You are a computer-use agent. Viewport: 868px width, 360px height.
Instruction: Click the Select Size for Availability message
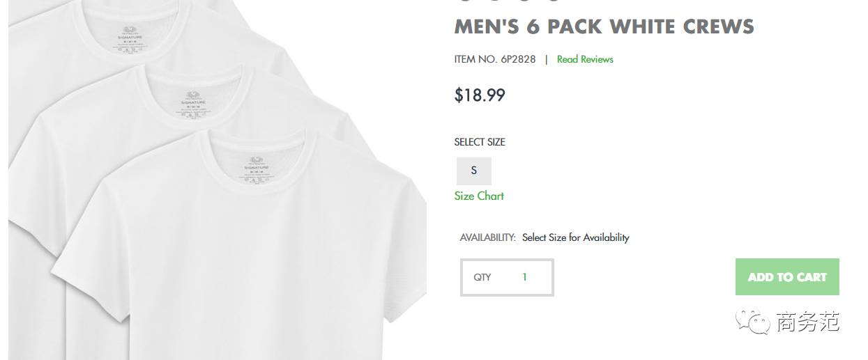point(575,237)
